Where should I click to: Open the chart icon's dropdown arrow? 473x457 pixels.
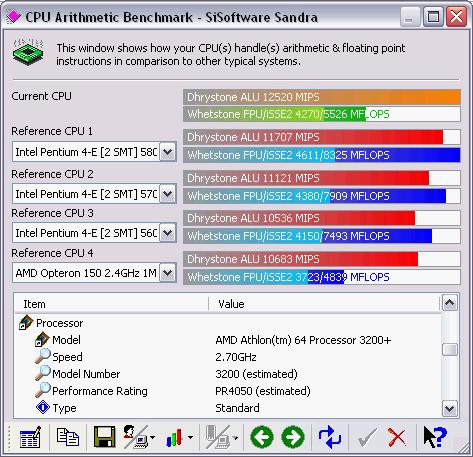[x=190, y=437]
